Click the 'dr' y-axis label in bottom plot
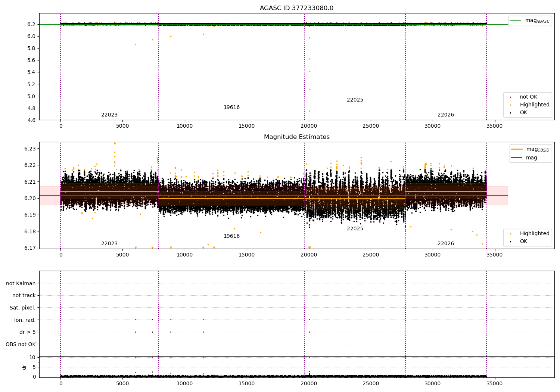This screenshot has height=392, width=560. (24, 367)
